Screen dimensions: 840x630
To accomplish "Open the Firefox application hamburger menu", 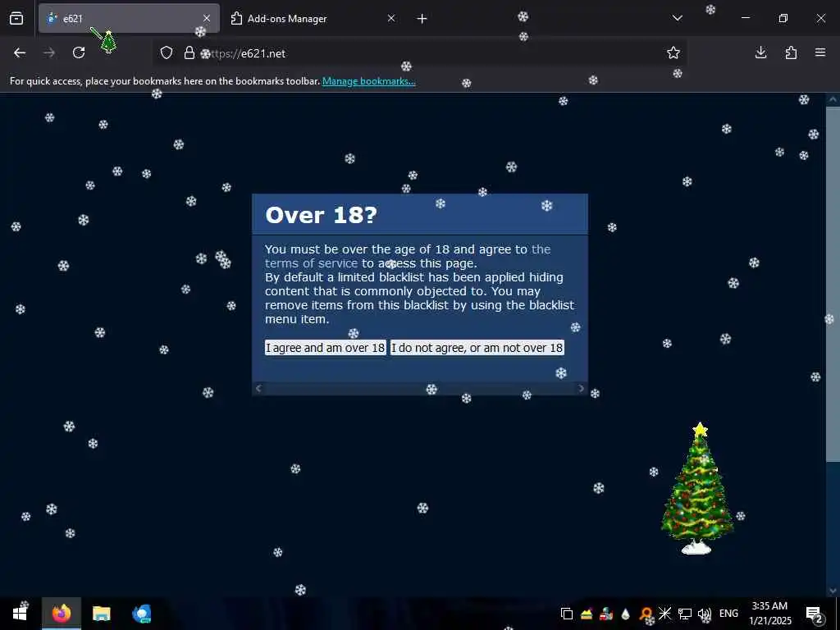I will pos(820,52).
